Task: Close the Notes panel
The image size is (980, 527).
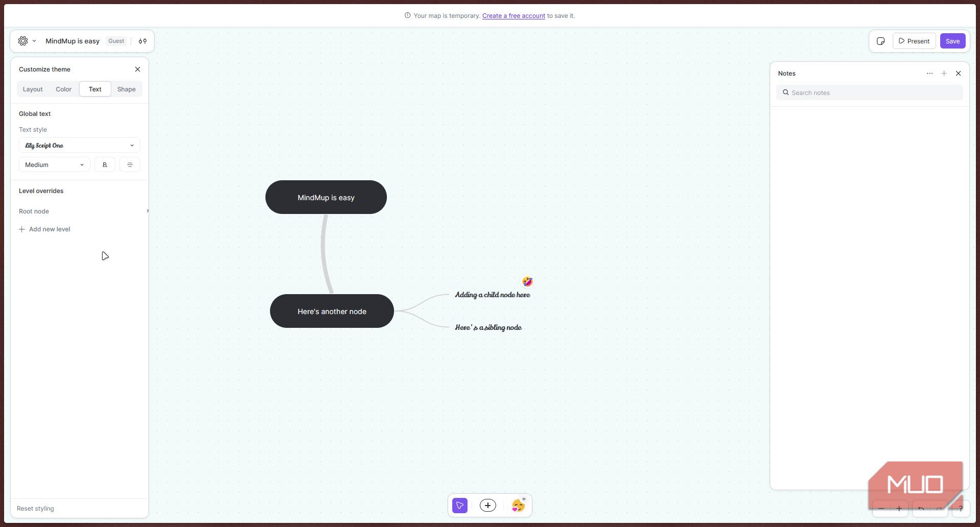Action: click(x=958, y=74)
